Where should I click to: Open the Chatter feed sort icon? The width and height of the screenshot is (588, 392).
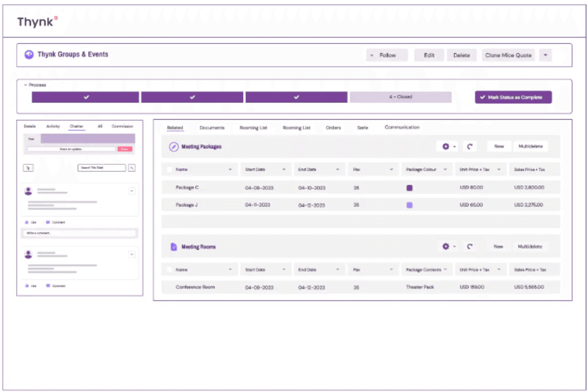point(28,168)
